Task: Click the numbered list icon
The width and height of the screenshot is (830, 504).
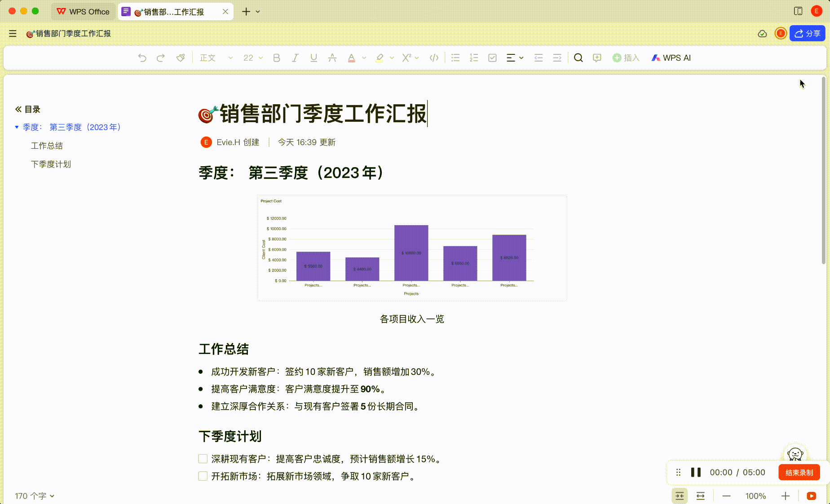Action: click(x=473, y=57)
